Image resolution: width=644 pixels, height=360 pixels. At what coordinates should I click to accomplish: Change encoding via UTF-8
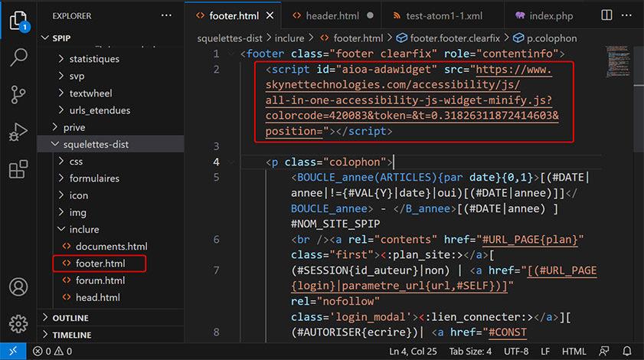tap(516, 352)
